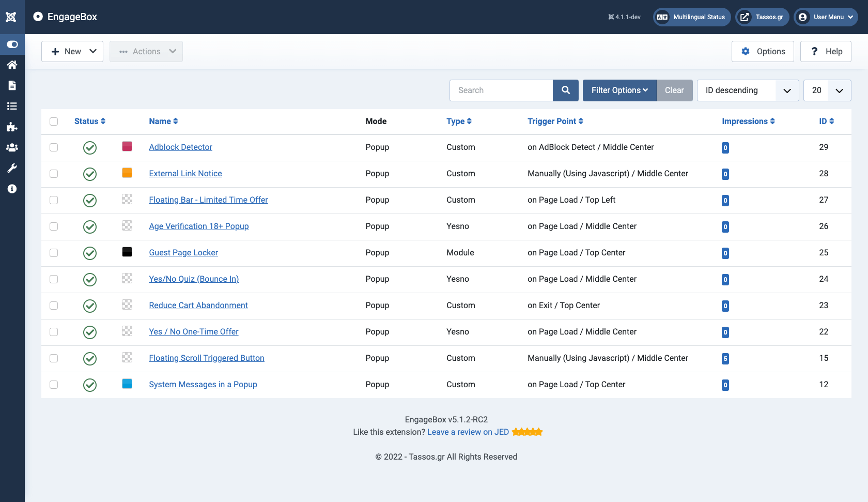The width and height of the screenshot is (868, 502).
Task: Open the User Menu dropdown
Action: [826, 17]
